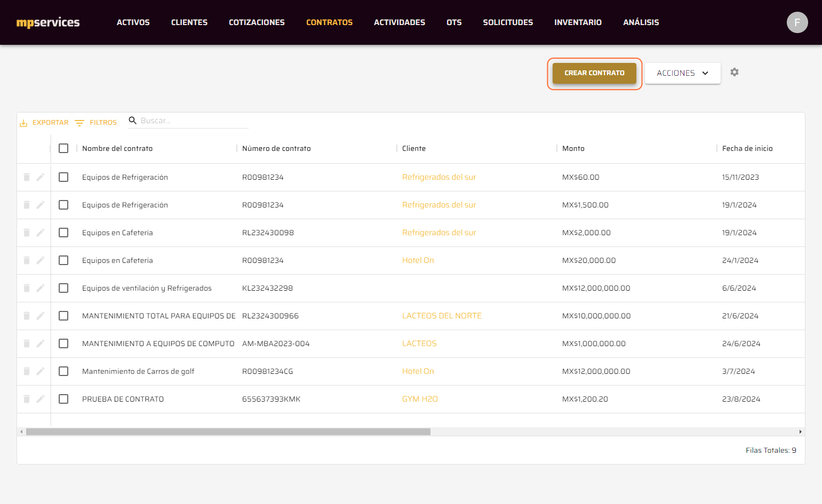
Task: Click the Número de contrato column header
Action: [276, 148]
